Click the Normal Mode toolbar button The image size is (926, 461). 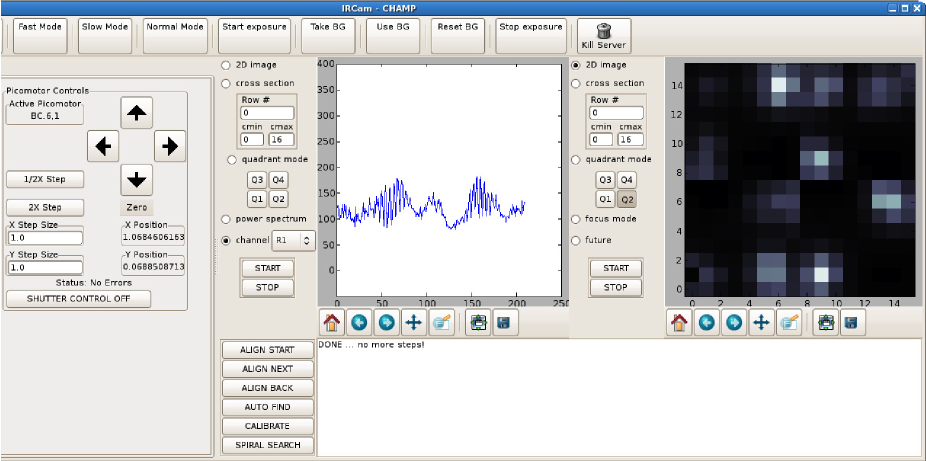[175, 36]
